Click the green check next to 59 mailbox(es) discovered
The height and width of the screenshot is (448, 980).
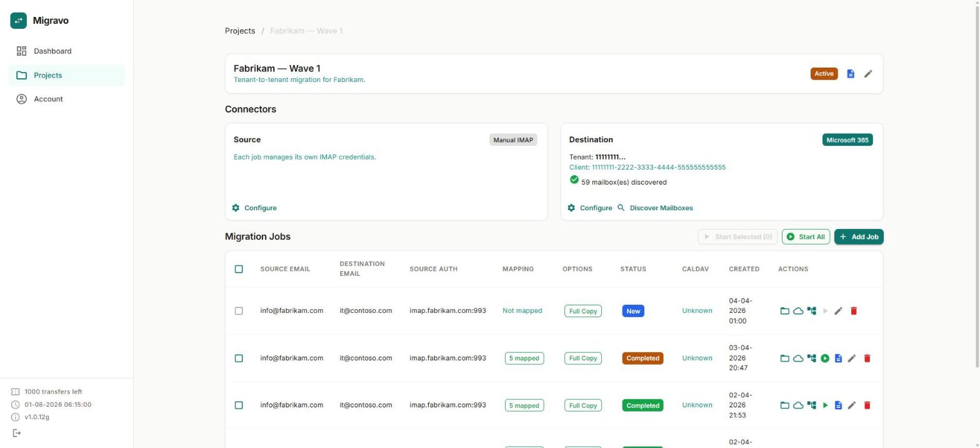coord(574,180)
